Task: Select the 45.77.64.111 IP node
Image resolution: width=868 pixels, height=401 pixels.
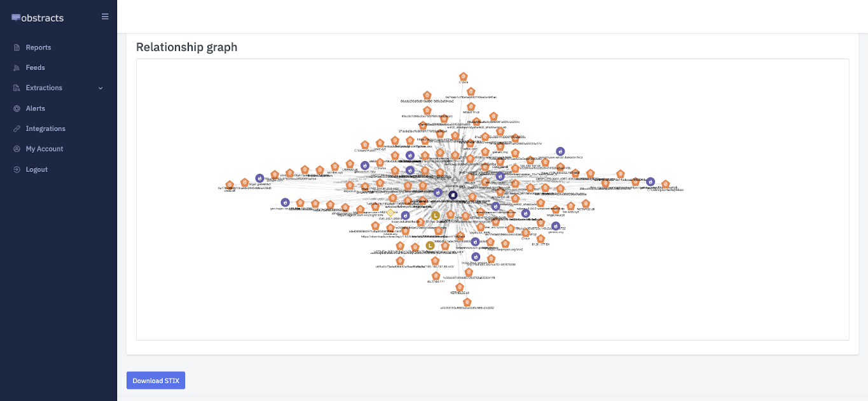Action: click(436, 276)
